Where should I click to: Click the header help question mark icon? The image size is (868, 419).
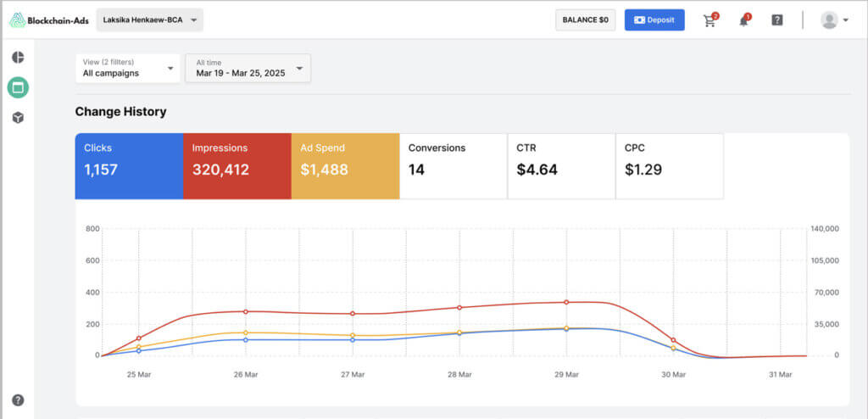point(777,20)
